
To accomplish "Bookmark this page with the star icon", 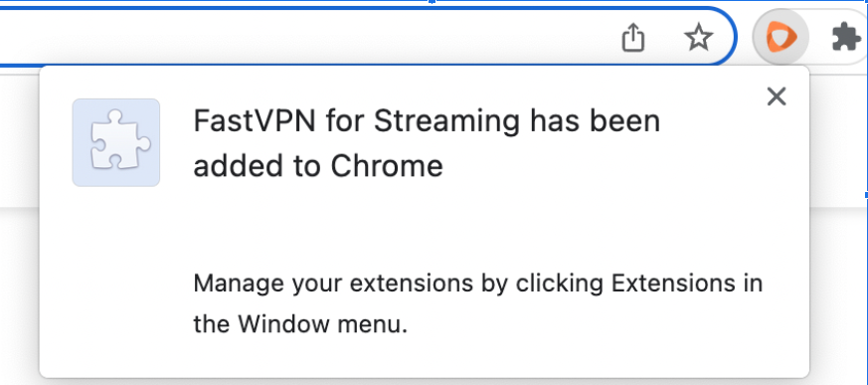I will [699, 38].
